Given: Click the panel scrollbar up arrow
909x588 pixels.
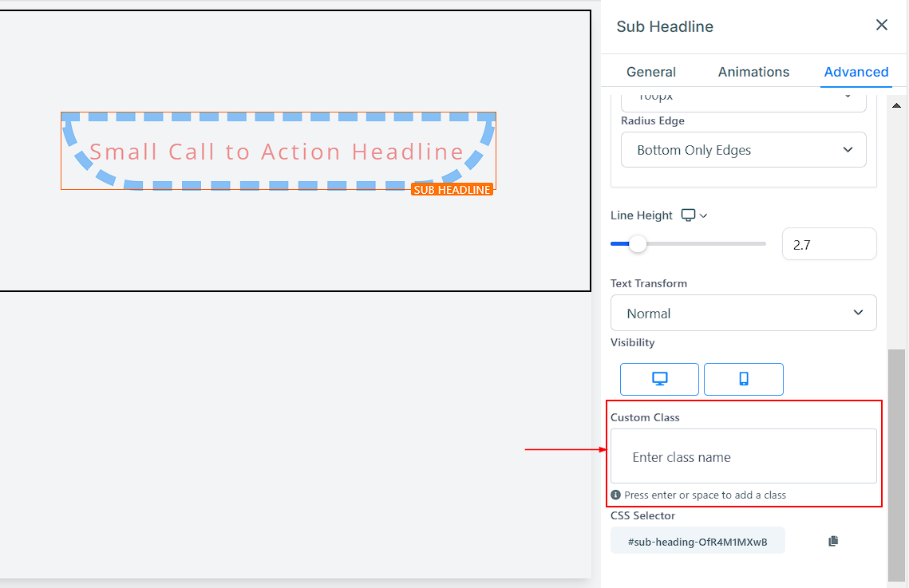Looking at the screenshot, I should (x=896, y=105).
